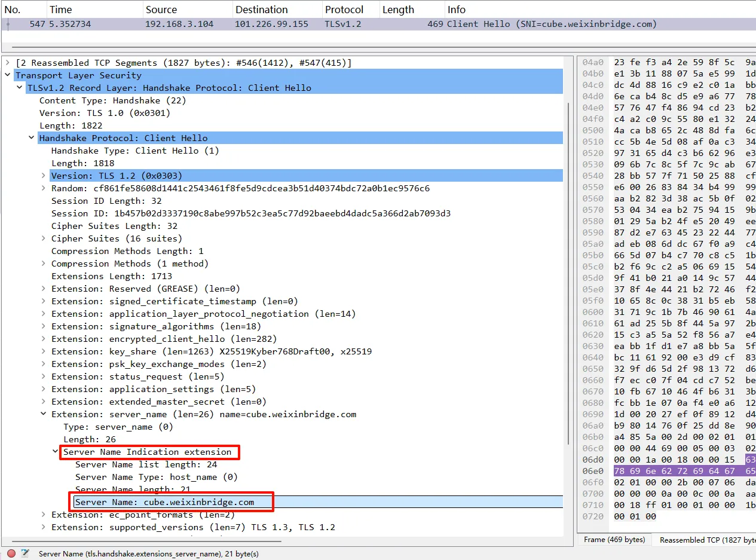Viewport: 756px width, 560px height.
Task: Expand the Reassembled TCP Segments node
Action: click(x=7, y=63)
